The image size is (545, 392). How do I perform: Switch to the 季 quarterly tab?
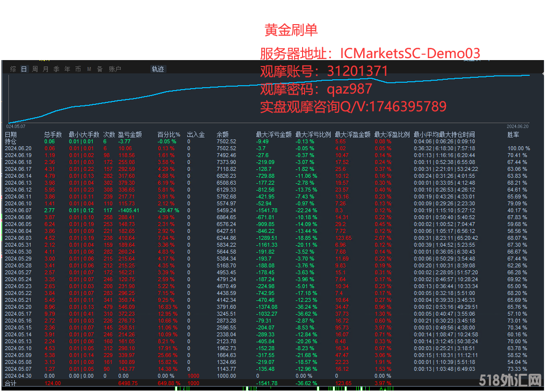(57, 69)
